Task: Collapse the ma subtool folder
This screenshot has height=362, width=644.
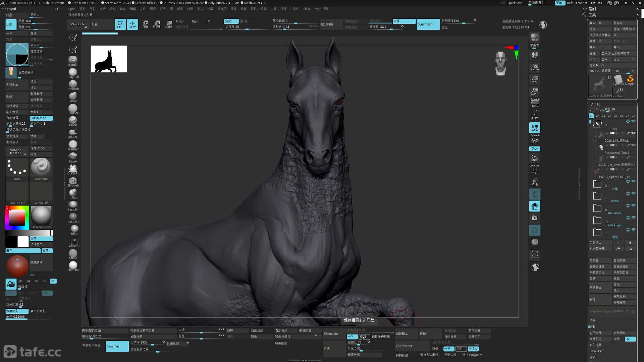Action: pyautogui.click(x=597, y=124)
